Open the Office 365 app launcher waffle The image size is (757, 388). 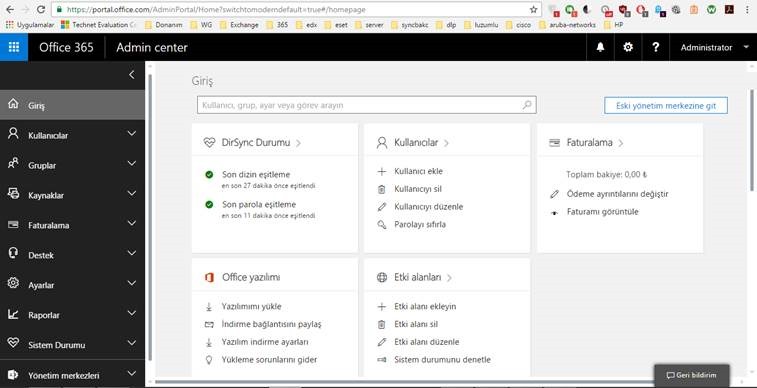pyautogui.click(x=14, y=47)
